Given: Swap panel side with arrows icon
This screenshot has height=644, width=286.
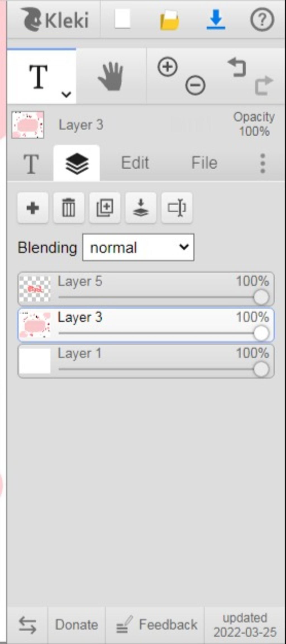Looking at the screenshot, I should pyautogui.click(x=27, y=625).
